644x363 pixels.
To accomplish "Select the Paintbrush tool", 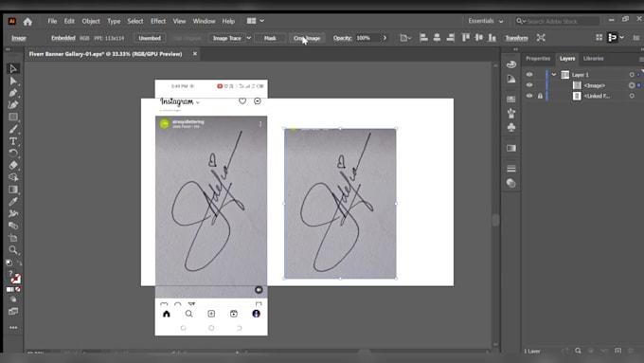I will pyautogui.click(x=13, y=129).
